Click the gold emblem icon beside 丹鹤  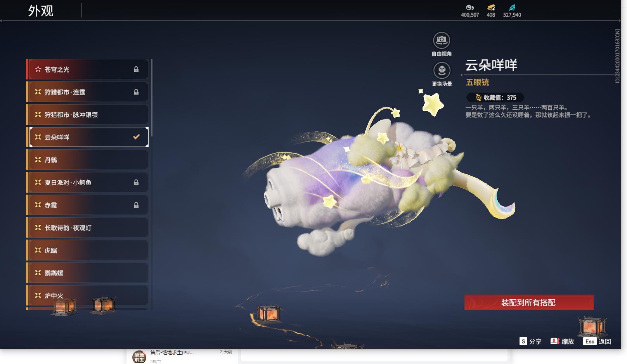(38, 160)
